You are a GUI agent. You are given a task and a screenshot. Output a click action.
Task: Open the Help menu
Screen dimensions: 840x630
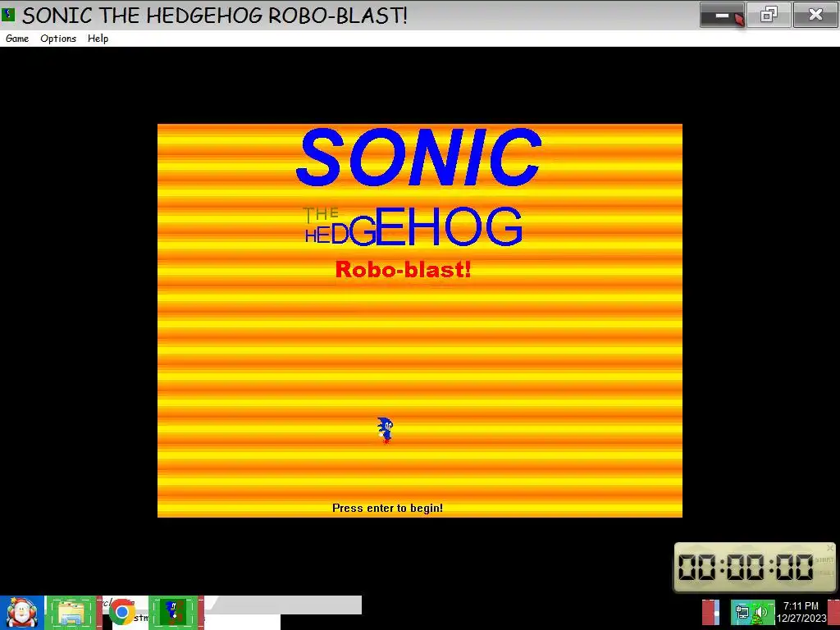[x=98, y=39]
